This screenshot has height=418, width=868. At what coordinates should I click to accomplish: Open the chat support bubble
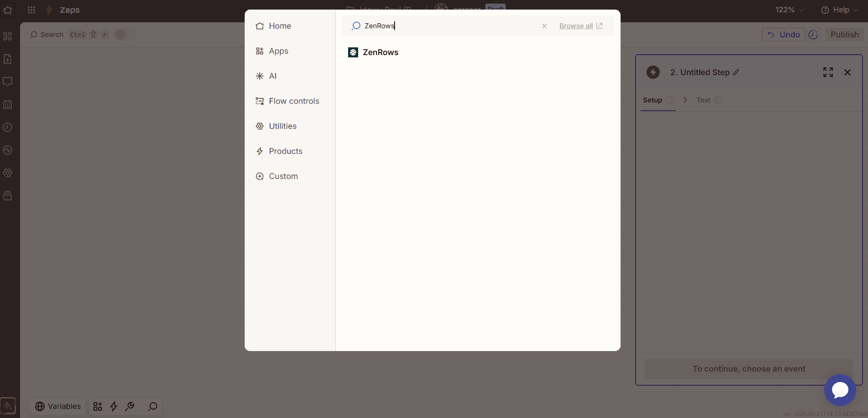[840, 390]
